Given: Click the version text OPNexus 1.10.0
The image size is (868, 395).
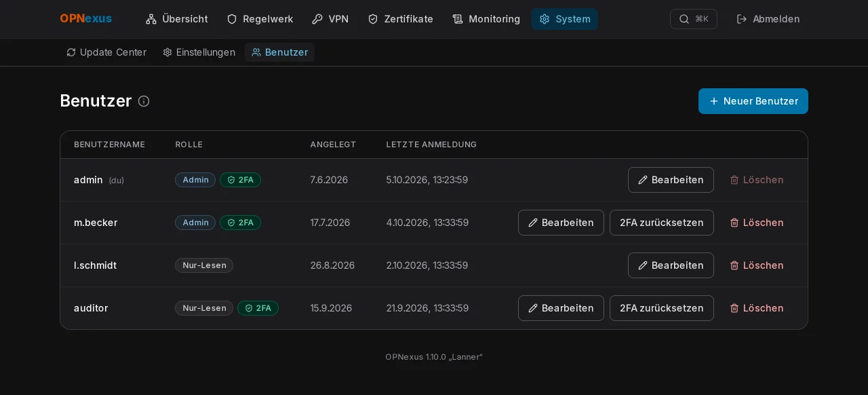Looking at the screenshot, I should (x=434, y=357).
